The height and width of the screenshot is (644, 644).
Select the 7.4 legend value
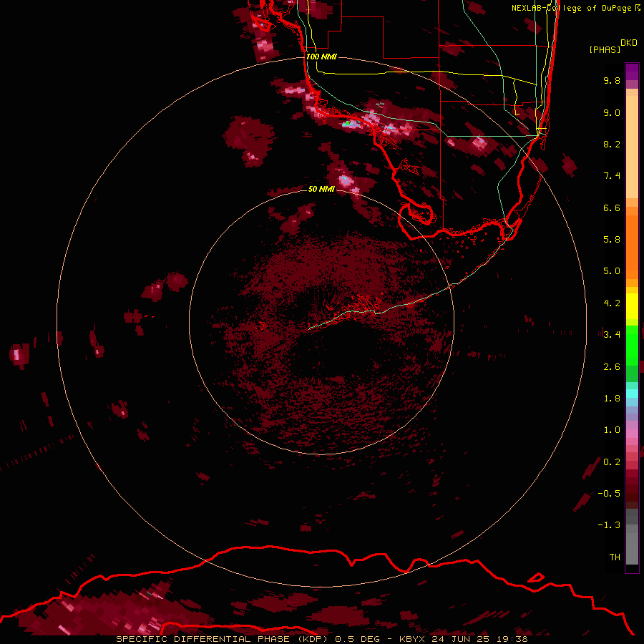pyautogui.click(x=612, y=176)
